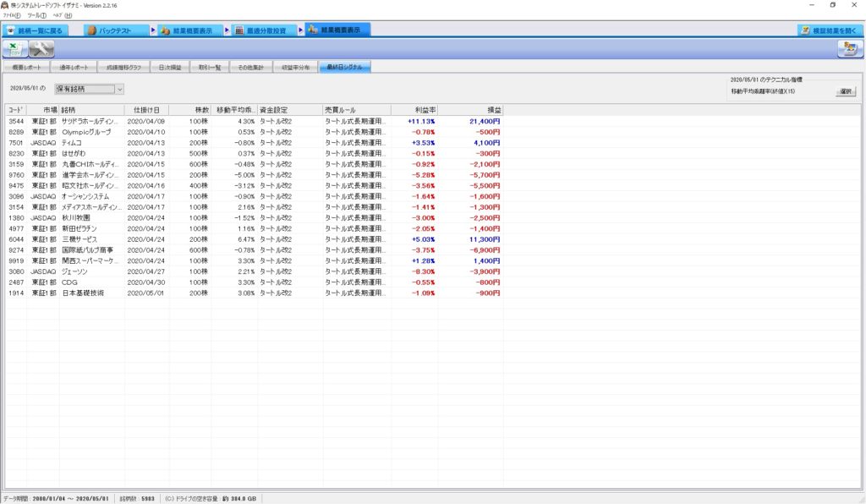Open the ツール menu
This screenshot has height=504, width=866.
point(36,15)
